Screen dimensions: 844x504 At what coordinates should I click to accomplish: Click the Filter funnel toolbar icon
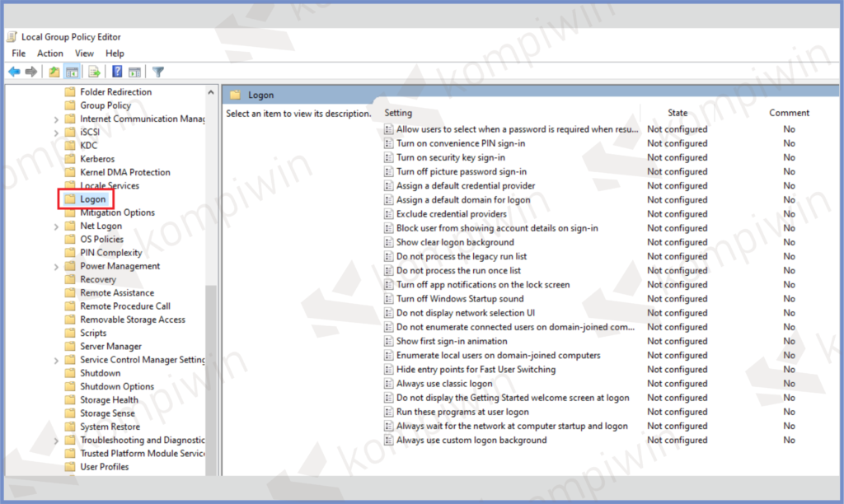pyautogui.click(x=158, y=72)
